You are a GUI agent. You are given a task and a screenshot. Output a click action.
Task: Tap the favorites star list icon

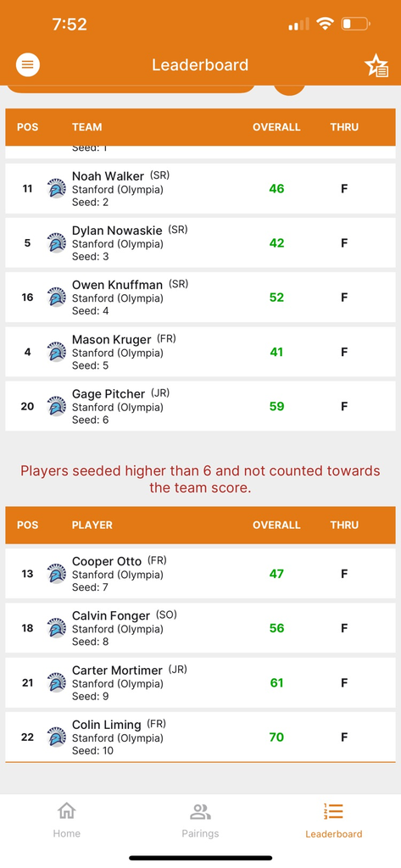point(376,66)
